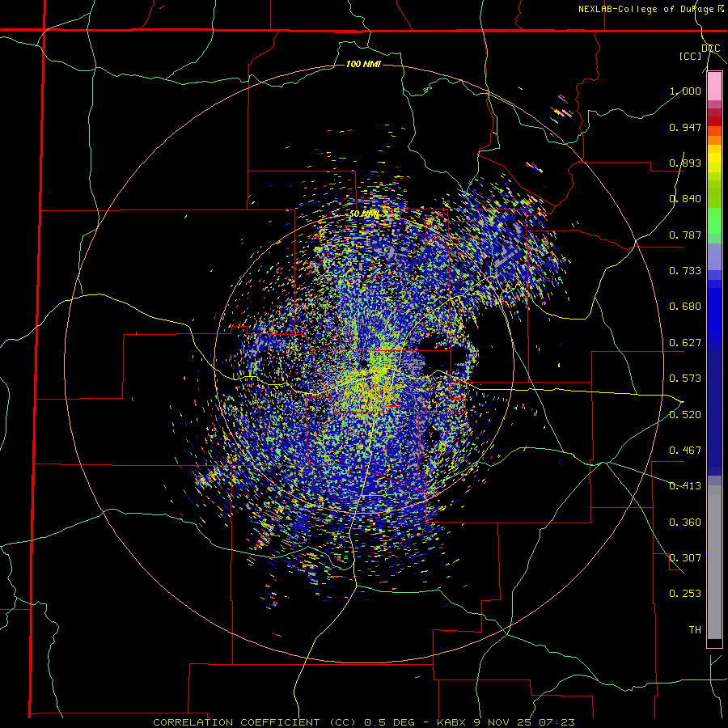Click the 0.413 legend value

pos(685,486)
